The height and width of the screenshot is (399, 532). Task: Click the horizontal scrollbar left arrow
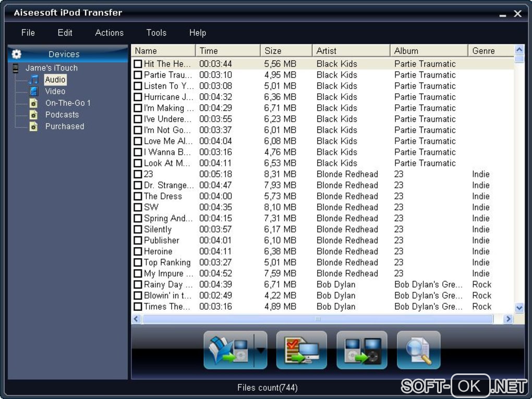137,319
